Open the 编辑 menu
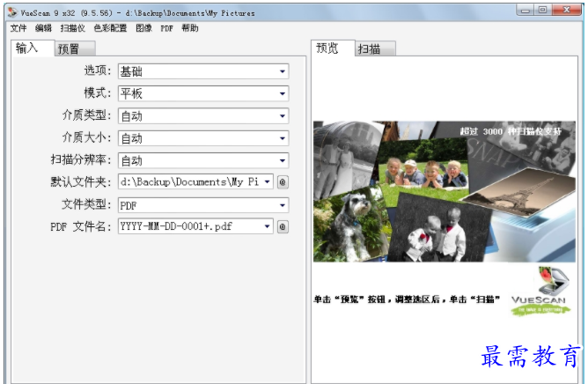Viewport: 588px width, 384px height. coord(43,28)
